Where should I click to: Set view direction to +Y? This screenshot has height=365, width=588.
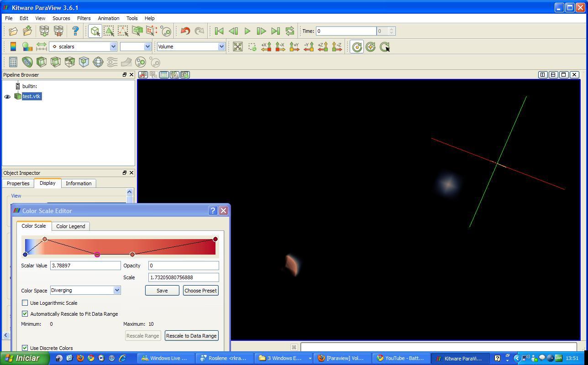[x=294, y=47]
